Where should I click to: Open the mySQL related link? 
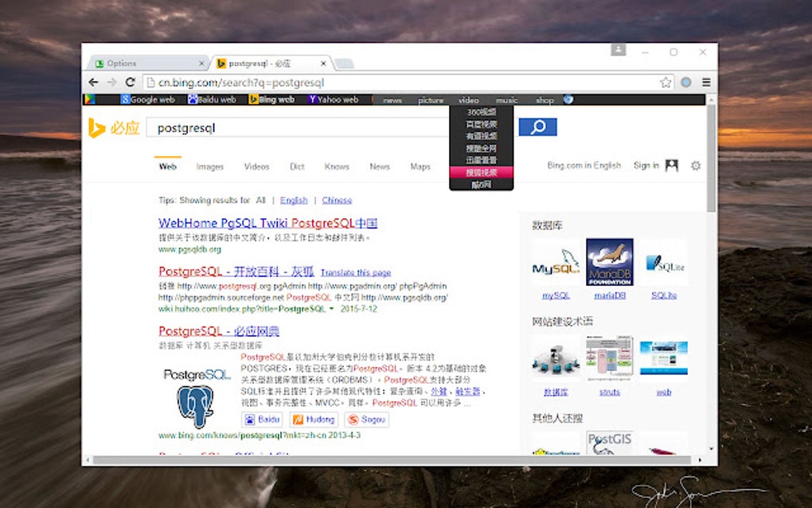(556, 295)
